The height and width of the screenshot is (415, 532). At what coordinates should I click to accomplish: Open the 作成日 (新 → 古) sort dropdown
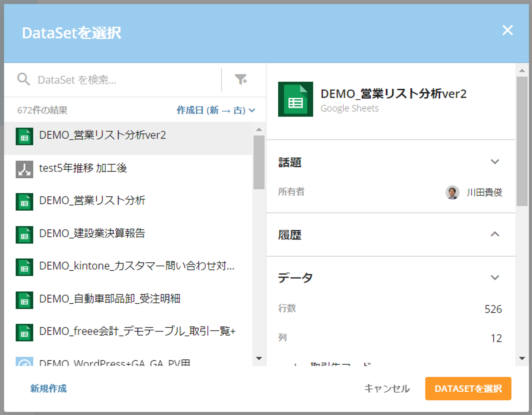point(216,110)
